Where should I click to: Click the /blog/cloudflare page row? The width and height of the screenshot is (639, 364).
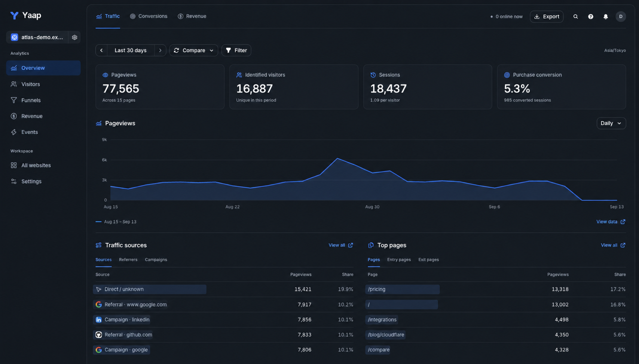pyautogui.click(x=496, y=335)
